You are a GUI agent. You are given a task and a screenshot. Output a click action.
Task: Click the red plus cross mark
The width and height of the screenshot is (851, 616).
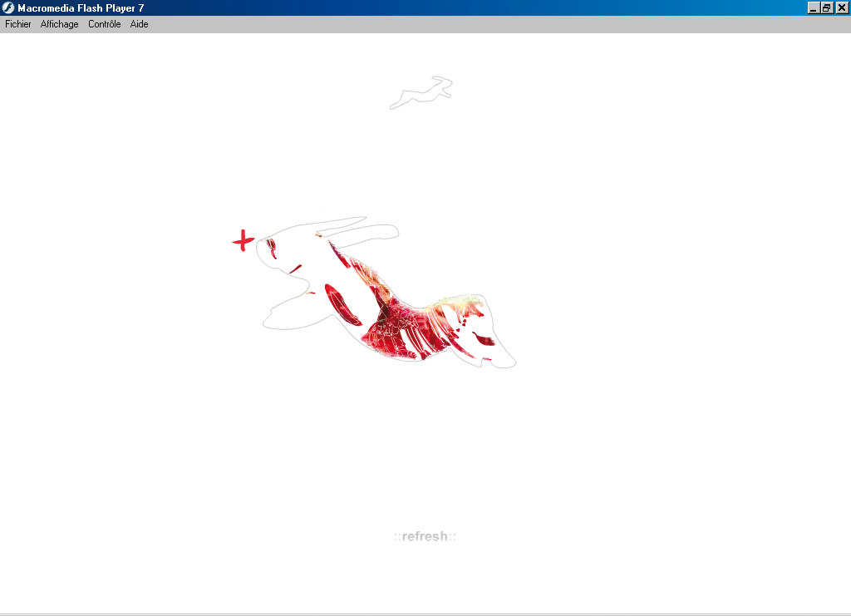click(x=243, y=240)
